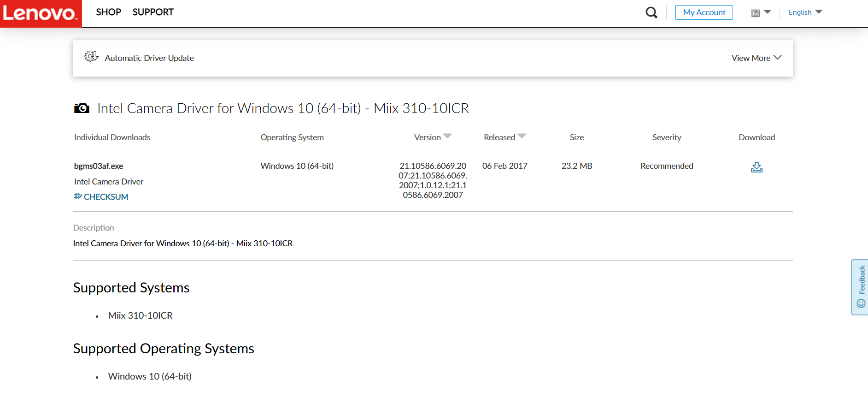Click the Recommended severity value
The width and height of the screenshot is (868, 398).
(667, 166)
